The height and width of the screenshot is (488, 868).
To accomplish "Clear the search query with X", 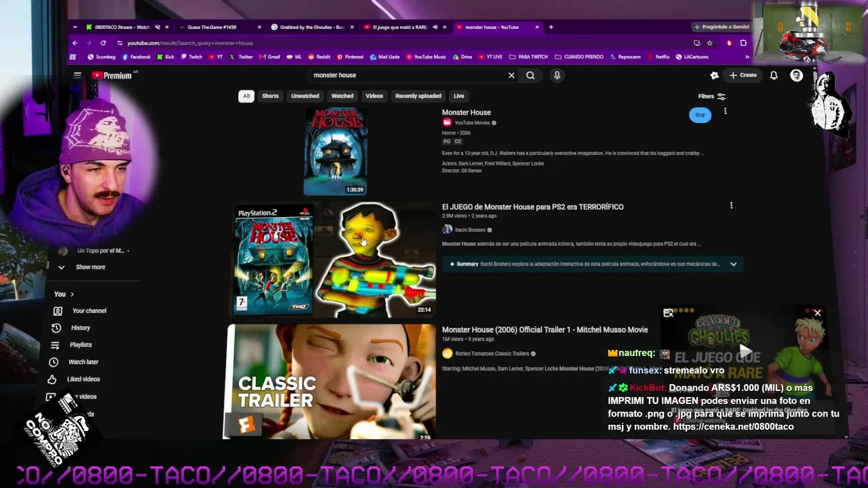I will click(x=511, y=75).
